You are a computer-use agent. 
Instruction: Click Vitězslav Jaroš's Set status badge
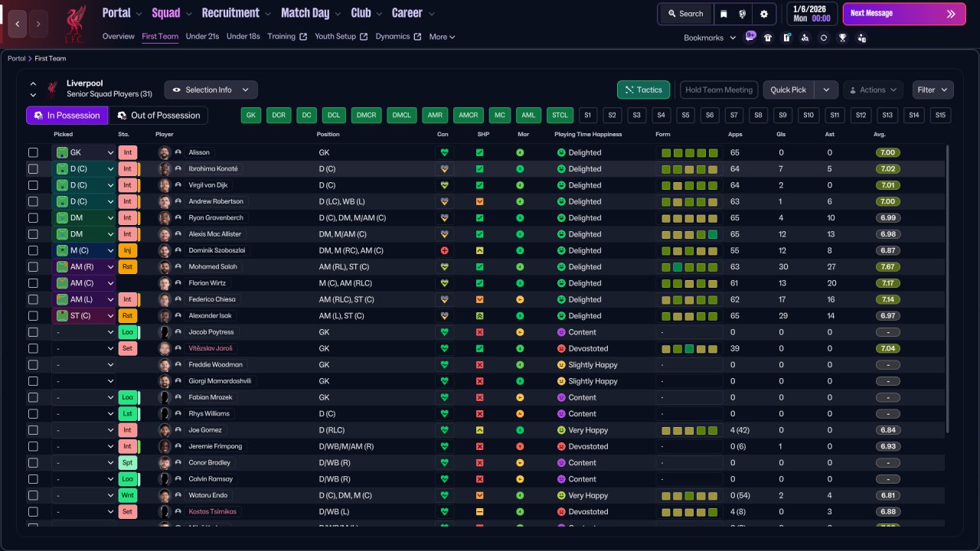point(128,348)
